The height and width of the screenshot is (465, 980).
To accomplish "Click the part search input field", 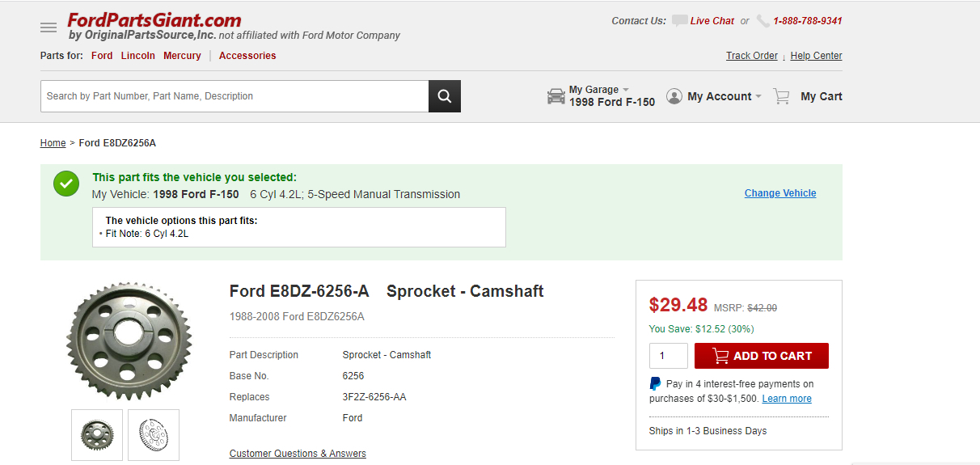I will (234, 96).
